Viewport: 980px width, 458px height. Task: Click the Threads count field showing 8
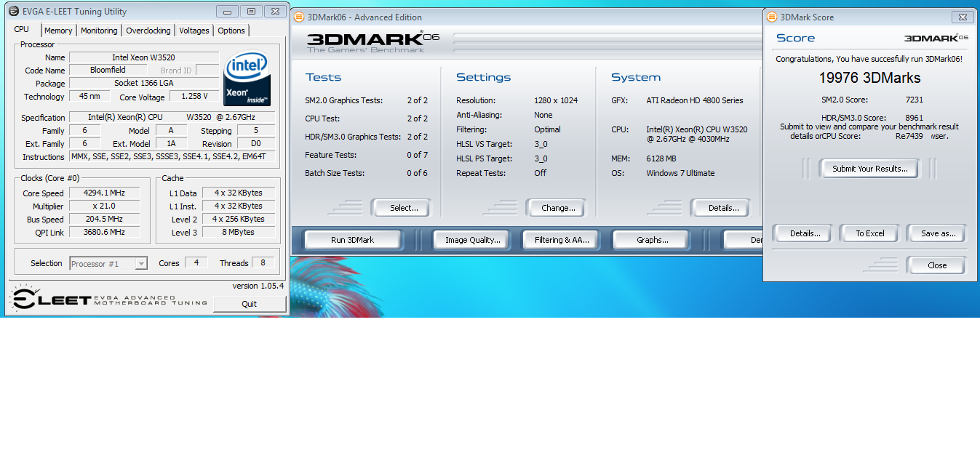pyautogui.click(x=262, y=263)
